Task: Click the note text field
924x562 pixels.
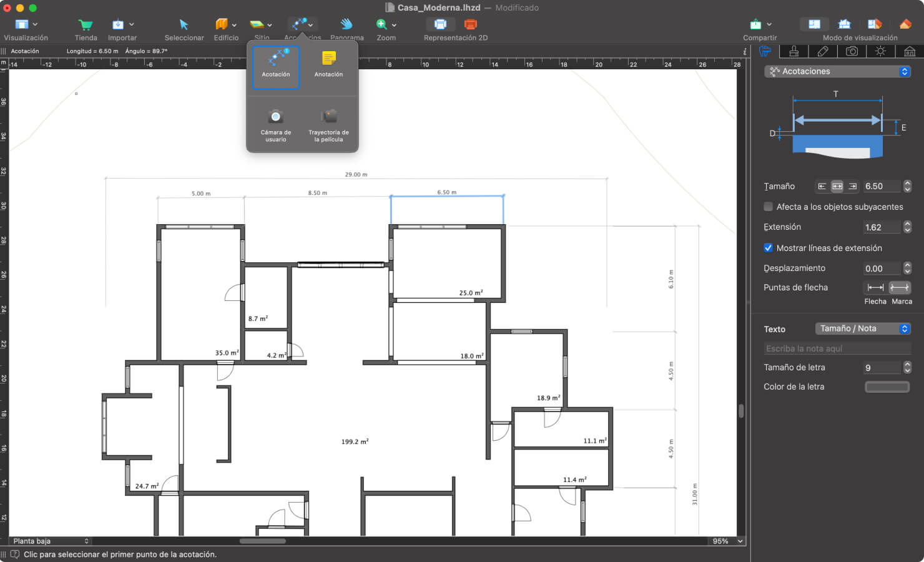Action: pos(837,348)
